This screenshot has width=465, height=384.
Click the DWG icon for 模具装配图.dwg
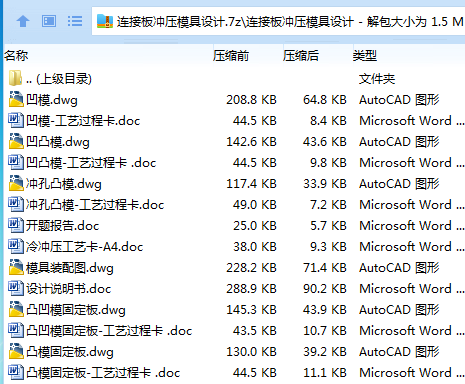pos(16,267)
